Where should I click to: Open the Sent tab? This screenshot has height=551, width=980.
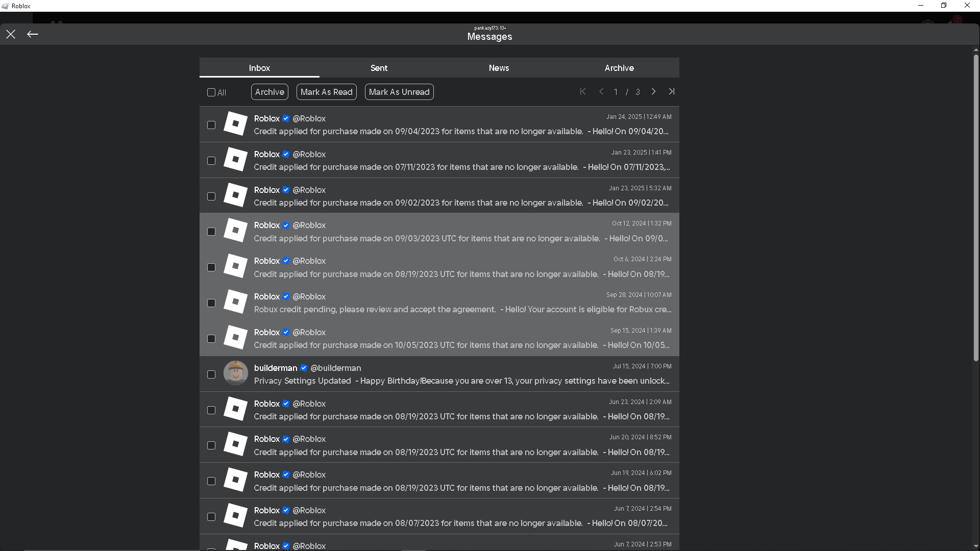[x=379, y=68]
